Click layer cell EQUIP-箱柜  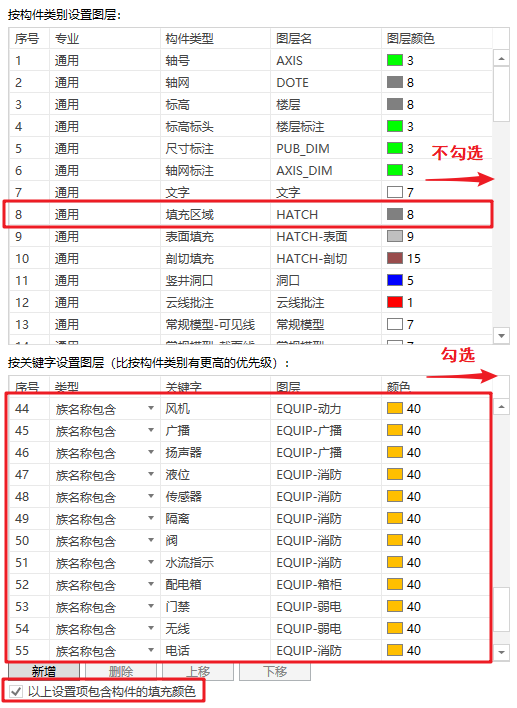point(326,585)
